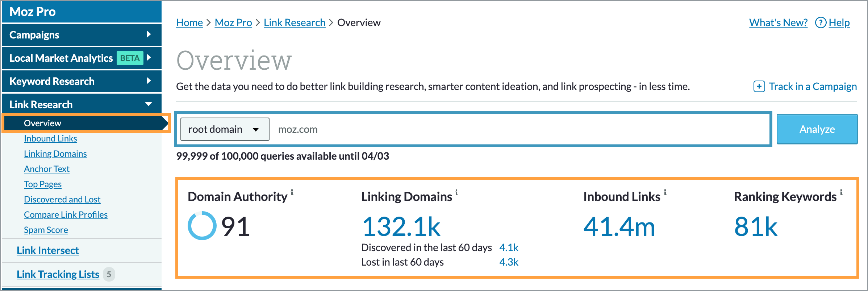The image size is (868, 291).
Task: Open the root domain dropdown
Action: (x=225, y=129)
